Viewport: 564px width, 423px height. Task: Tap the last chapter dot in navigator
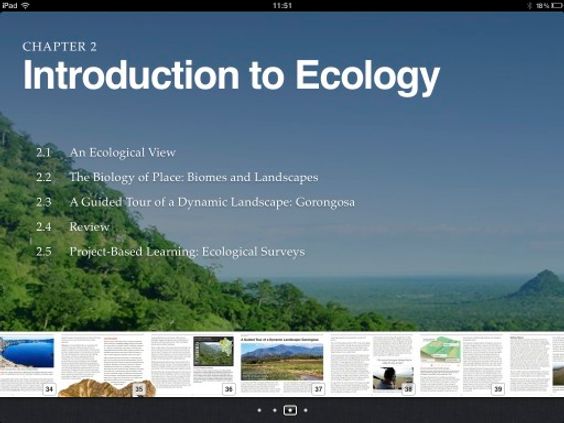pyautogui.click(x=305, y=410)
